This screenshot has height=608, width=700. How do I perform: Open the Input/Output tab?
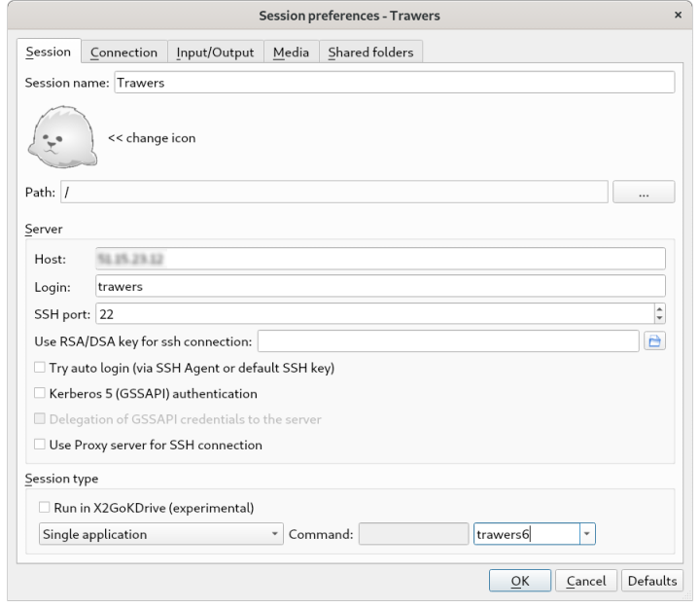215,53
